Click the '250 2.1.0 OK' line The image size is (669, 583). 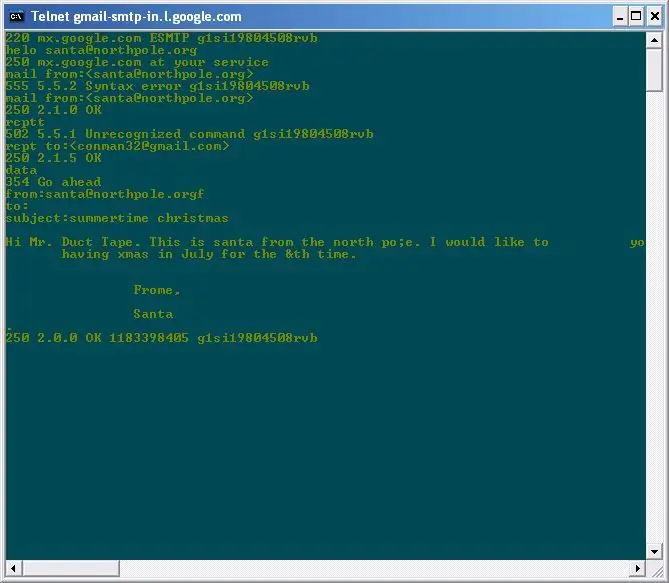click(x=54, y=110)
